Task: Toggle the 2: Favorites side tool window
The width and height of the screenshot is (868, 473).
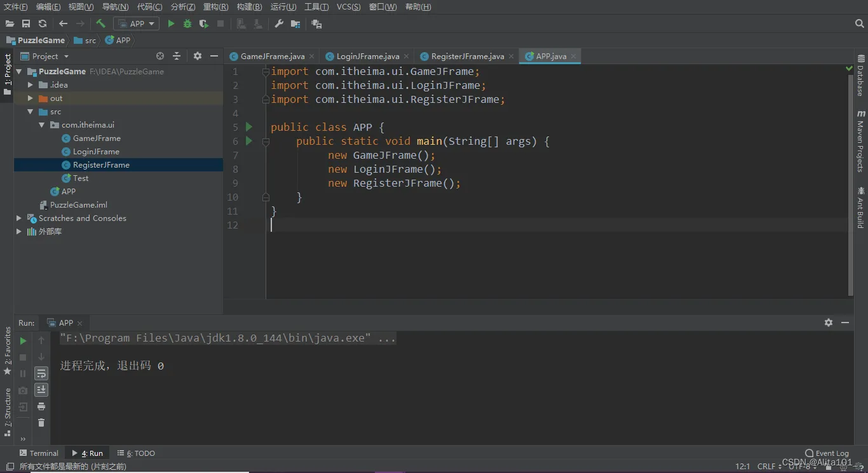Action: (7, 350)
